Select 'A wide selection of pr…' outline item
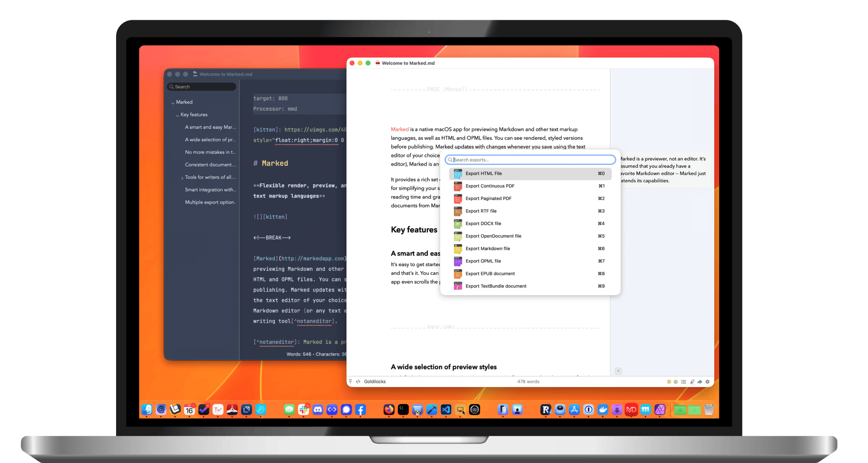The image size is (868, 463). (210, 140)
